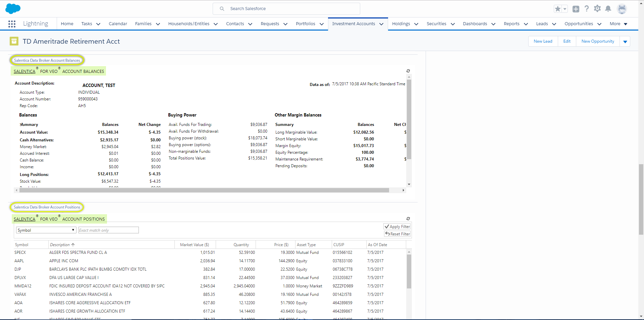Image resolution: width=644 pixels, height=320 pixels.
Task: Click the Edit button
Action: (x=567, y=41)
